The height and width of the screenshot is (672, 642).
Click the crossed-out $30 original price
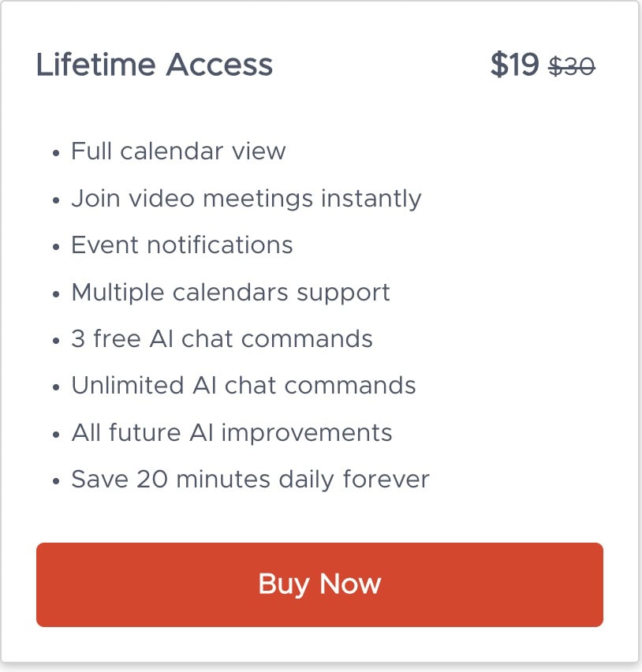572,67
